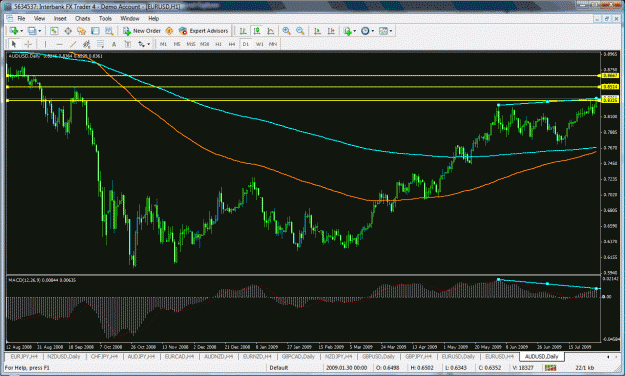
Task: Switch chart to H4 timeframe
Action: pos(232,44)
